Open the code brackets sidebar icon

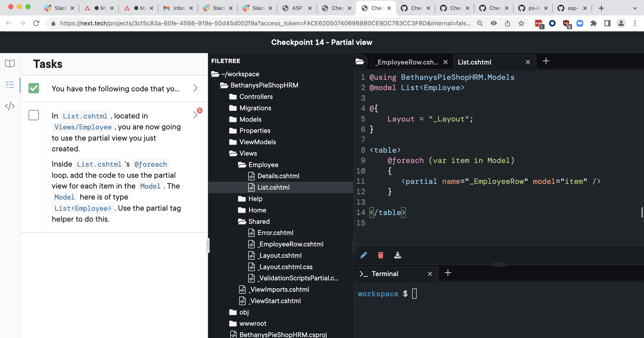point(10,106)
